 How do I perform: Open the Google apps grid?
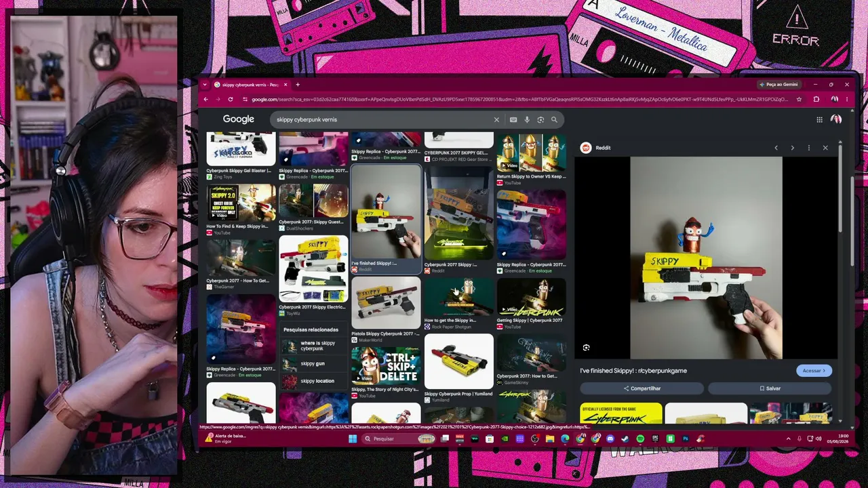(819, 119)
